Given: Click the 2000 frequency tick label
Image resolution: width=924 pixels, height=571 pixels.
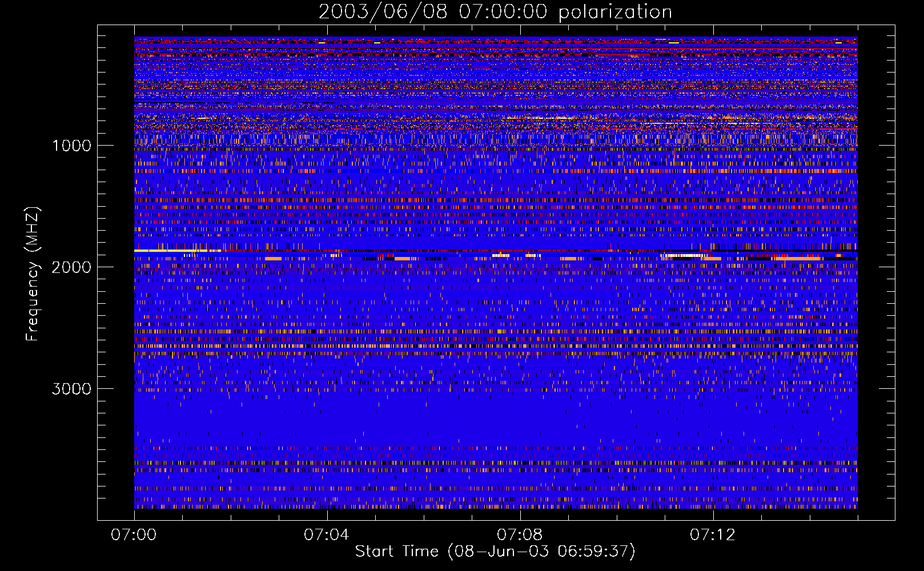Looking at the screenshot, I should pyautogui.click(x=71, y=267).
